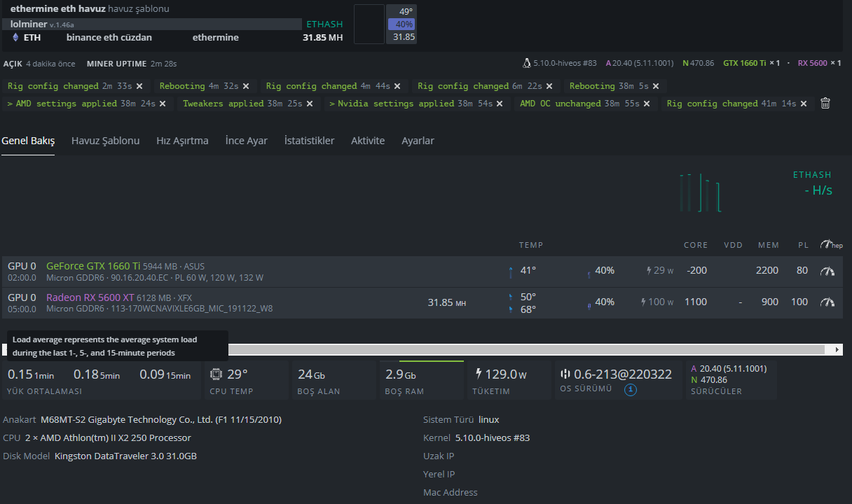Image resolution: width=852 pixels, height=504 pixels.
Task: Click scrollbar right arrow button
Action: [x=837, y=349]
